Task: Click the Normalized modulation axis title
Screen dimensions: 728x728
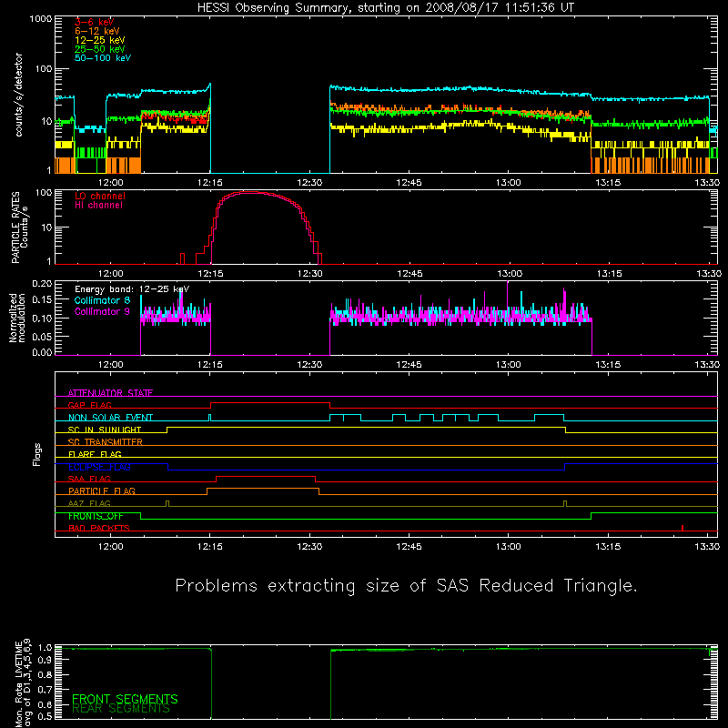Action: [x=16, y=318]
